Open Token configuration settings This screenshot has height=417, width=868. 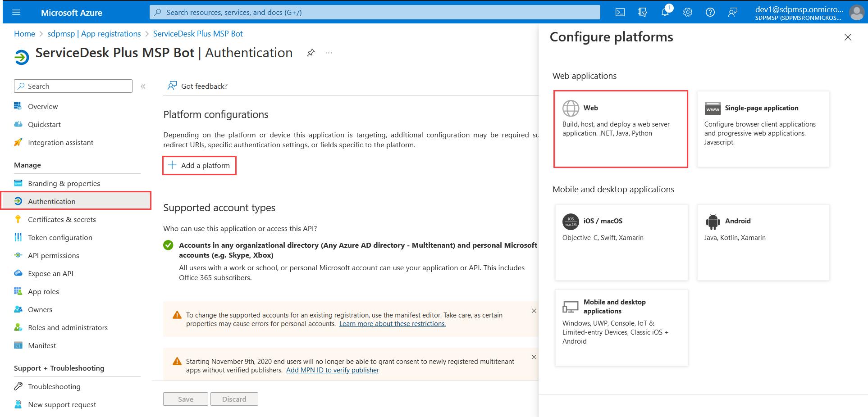[x=59, y=237]
